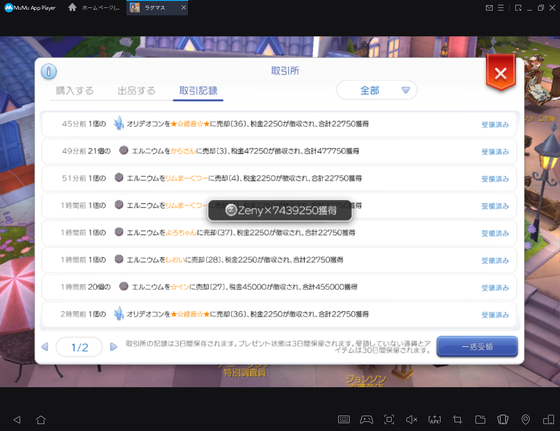Click buyer name よろちゃん
Screen dimensions: 560x431
pos(181,233)
